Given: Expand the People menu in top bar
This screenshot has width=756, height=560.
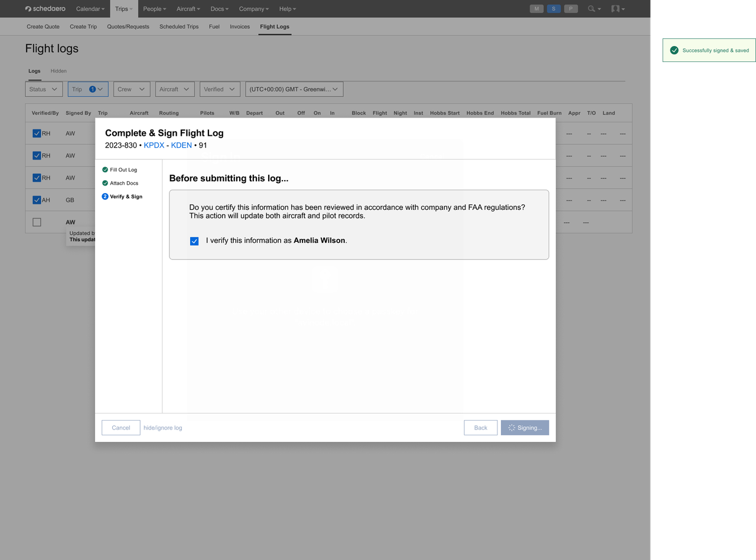Looking at the screenshot, I should (x=155, y=9).
